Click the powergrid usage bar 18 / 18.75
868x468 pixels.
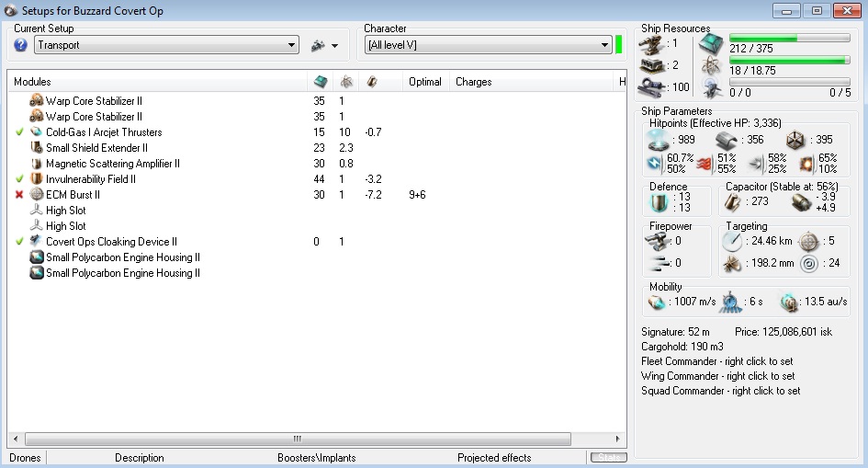point(789,60)
